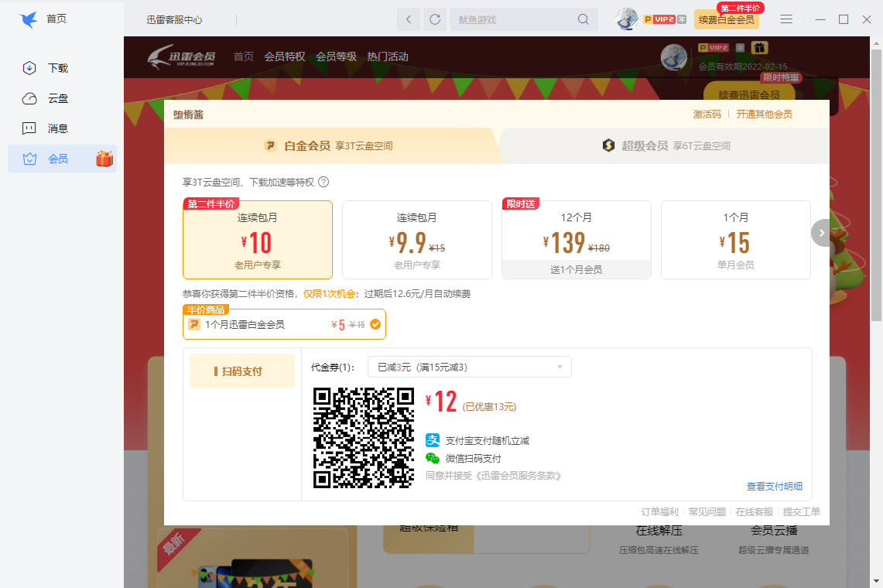Click the 在线解压 feature text
The height and width of the screenshot is (588, 883).
(x=659, y=530)
